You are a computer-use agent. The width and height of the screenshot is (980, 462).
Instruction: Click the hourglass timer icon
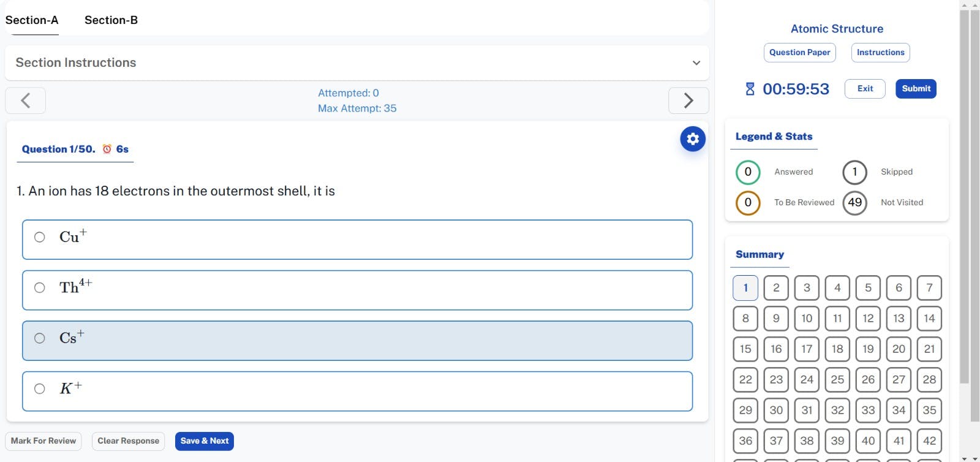point(750,89)
